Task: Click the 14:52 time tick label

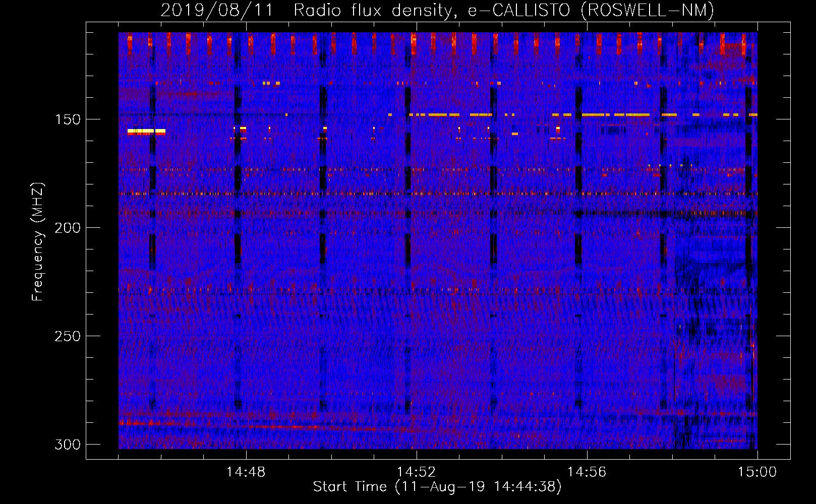Action: pos(416,472)
